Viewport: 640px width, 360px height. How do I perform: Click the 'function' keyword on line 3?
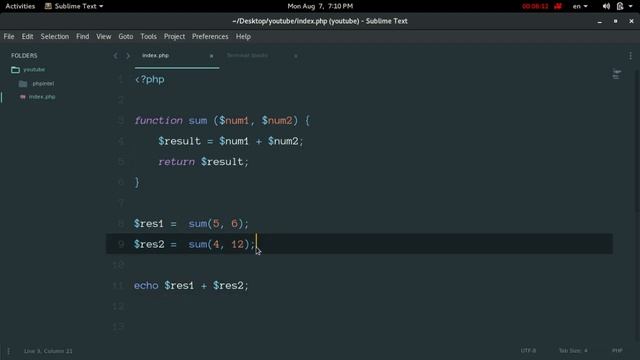158,121
